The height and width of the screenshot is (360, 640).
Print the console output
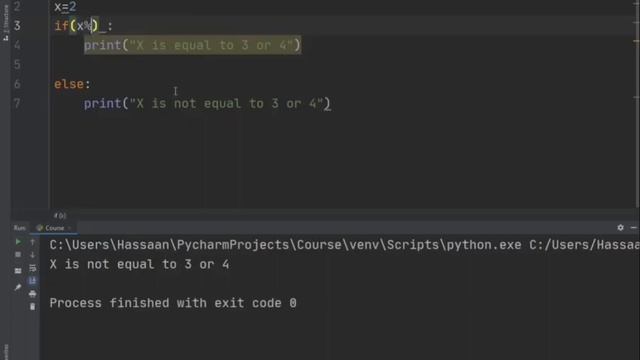pos(33,293)
